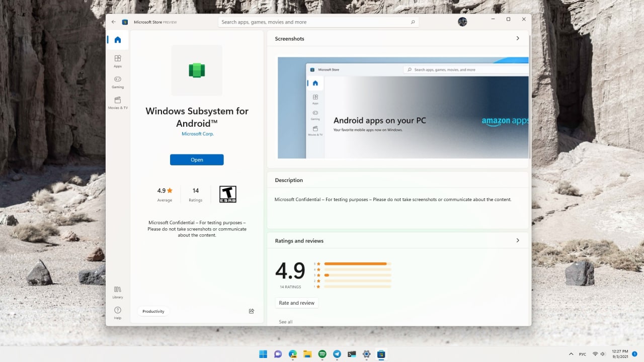Open Telegram from the taskbar
Image resolution: width=644 pixels, height=362 pixels.
[x=337, y=354]
